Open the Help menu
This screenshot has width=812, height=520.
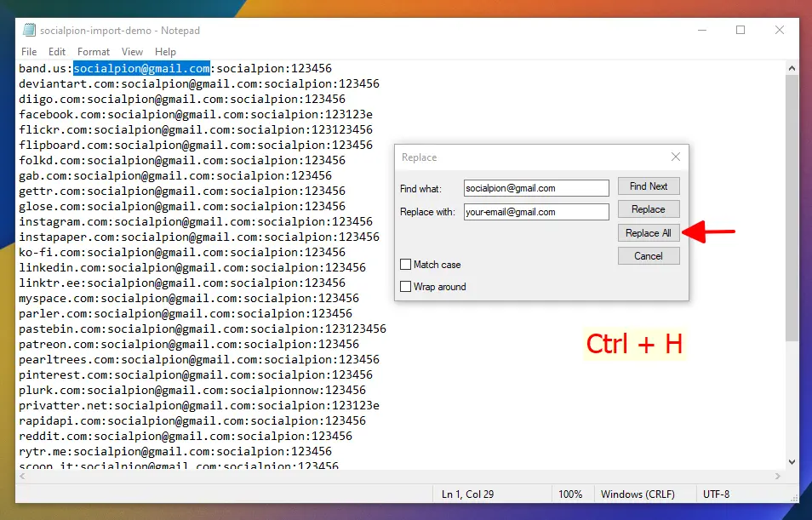click(165, 52)
